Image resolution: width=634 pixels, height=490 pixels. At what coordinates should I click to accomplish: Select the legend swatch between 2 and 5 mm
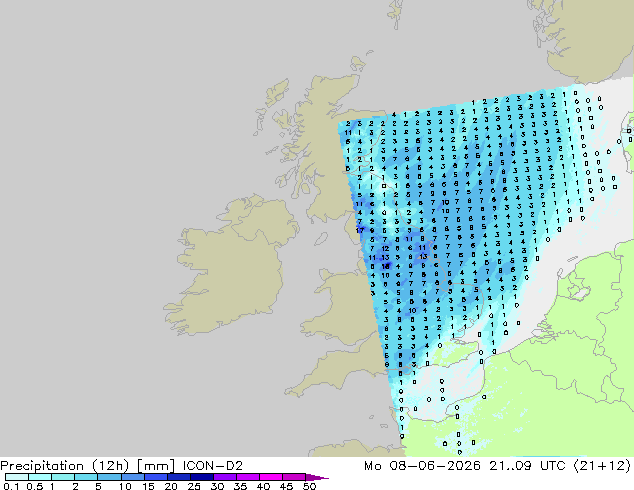[86, 477]
